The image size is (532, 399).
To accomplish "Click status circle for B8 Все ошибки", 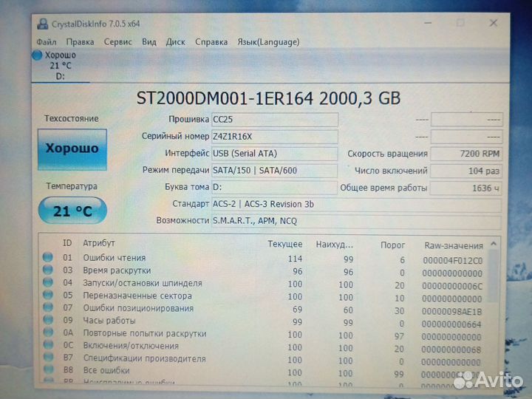I will 49,369.
